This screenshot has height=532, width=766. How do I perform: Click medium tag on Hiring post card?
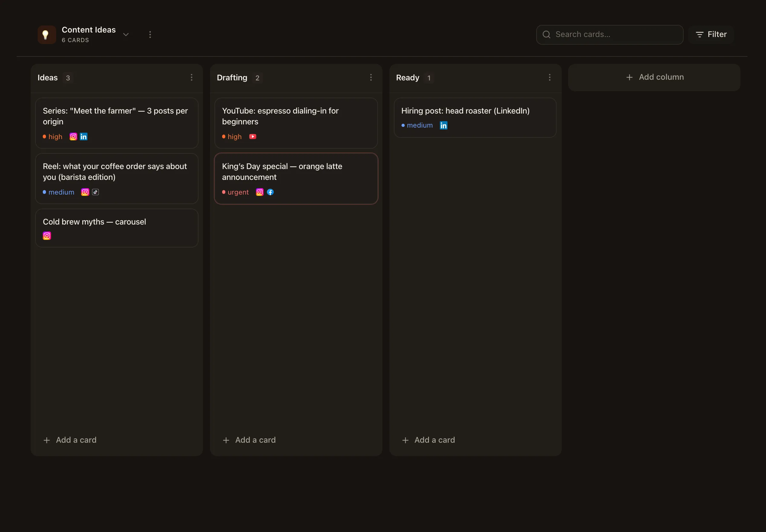pos(417,125)
